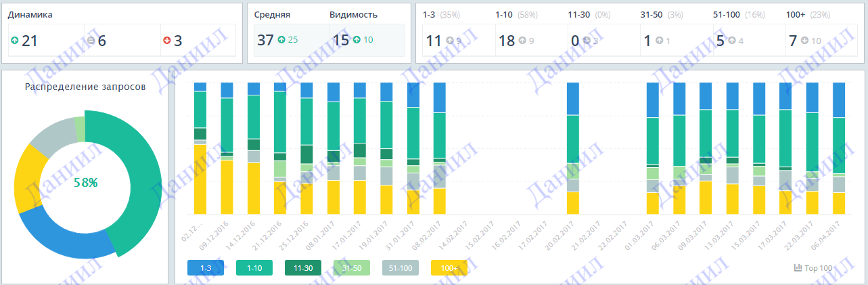The width and height of the screenshot is (868, 285).
Task: Click the green up arrow beside 21
Action: (x=15, y=41)
